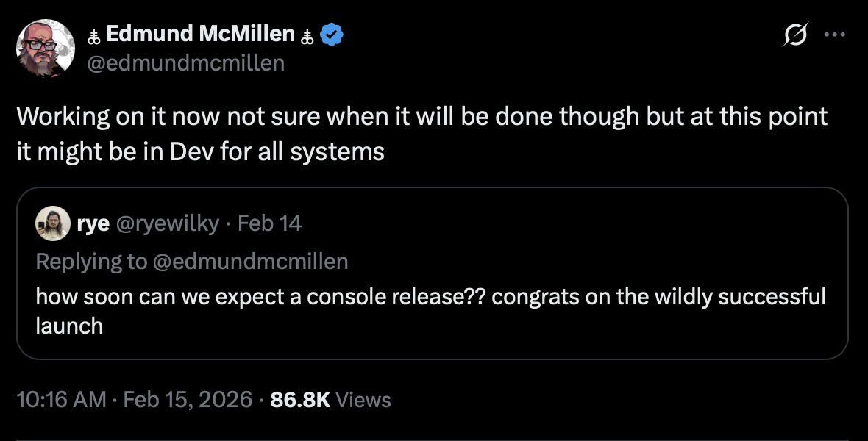Click the @edmundmcmillen handle under the name

pyautogui.click(x=186, y=63)
